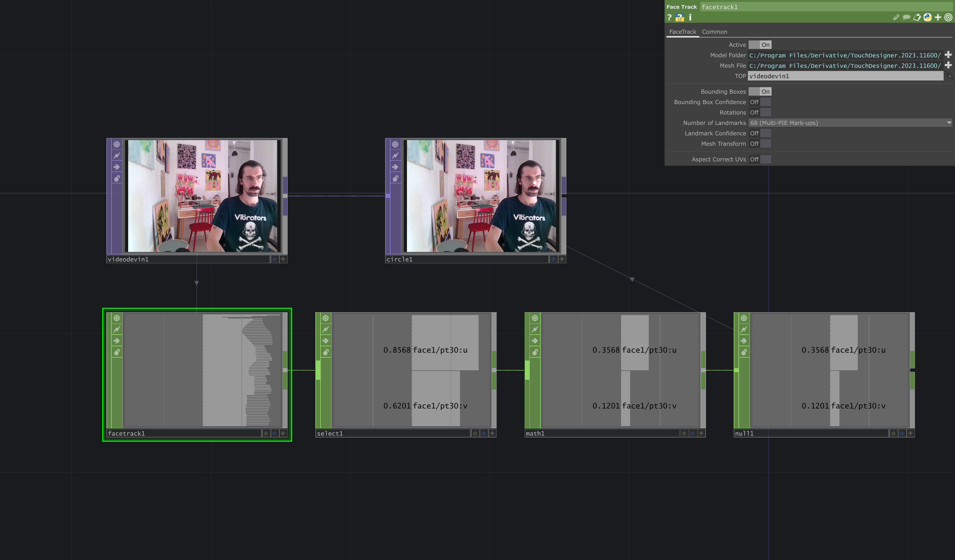This screenshot has height=560, width=955.
Task: Click the TOP parameter picker arrow
Action: coord(949,76)
